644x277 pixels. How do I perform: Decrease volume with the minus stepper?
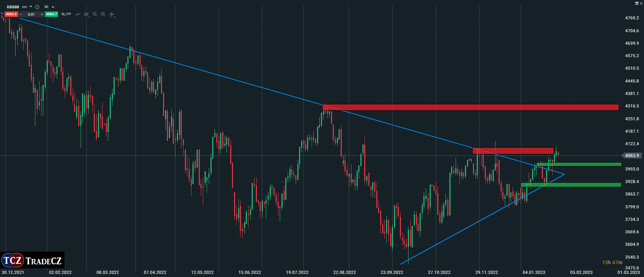pyautogui.click(x=21, y=14)
